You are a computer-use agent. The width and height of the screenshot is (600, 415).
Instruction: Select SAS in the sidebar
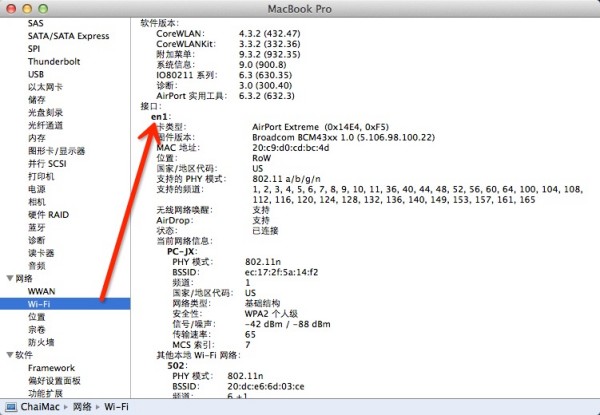pos(36,23)
